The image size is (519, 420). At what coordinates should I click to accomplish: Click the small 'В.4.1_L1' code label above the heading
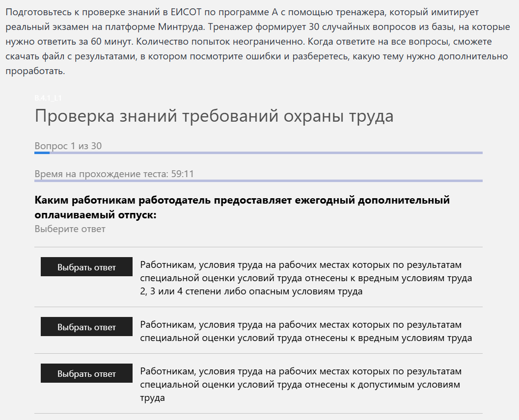(48, 98)
